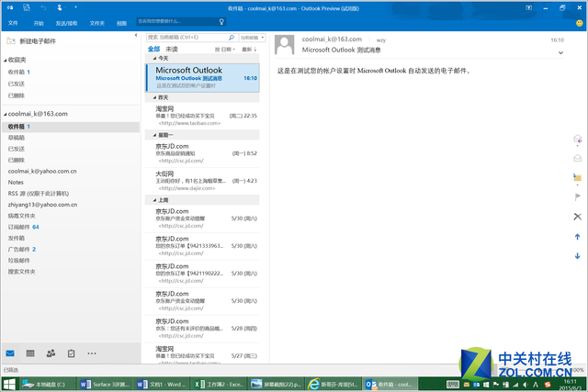Select the coolmai_k@yahoo.com.cn folder
This screenshot has height=392, width=588.
42,172
